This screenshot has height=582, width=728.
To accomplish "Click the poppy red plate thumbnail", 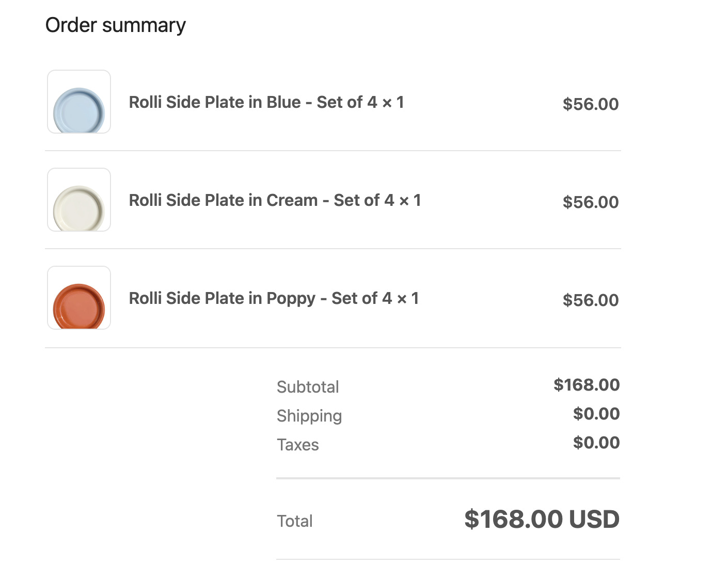I will [x=79, y=298].
